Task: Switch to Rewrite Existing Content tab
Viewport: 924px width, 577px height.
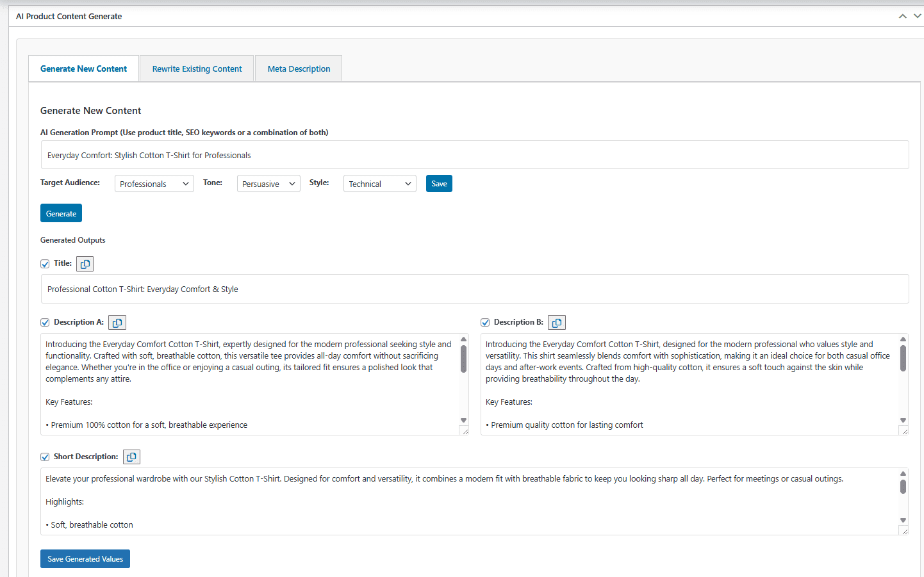Action: click(197, 69)
